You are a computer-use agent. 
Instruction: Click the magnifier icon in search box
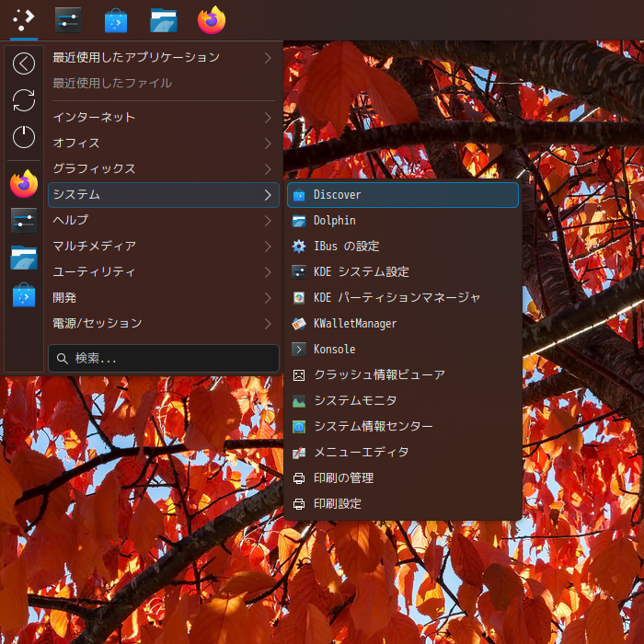62,359
